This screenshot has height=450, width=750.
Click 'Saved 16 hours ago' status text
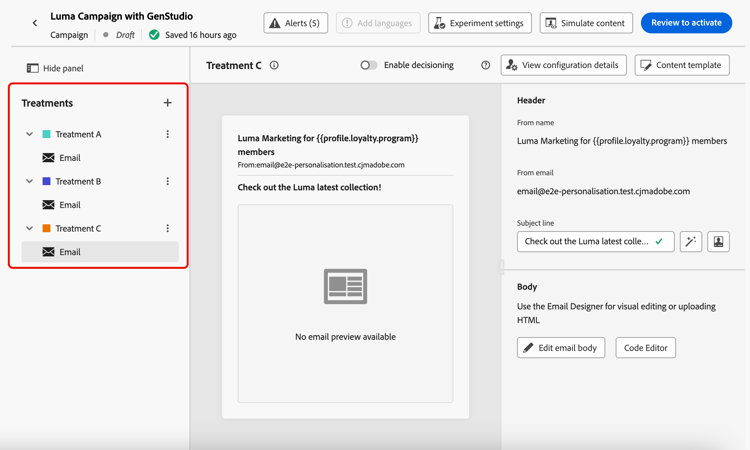pyautogui.click(x=200, y=35)
